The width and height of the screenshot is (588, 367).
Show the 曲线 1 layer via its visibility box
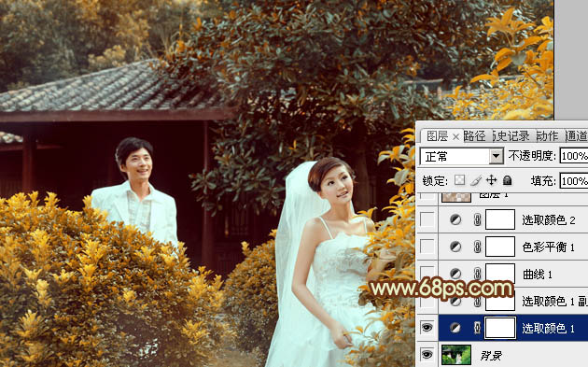(x=427, y=273)
